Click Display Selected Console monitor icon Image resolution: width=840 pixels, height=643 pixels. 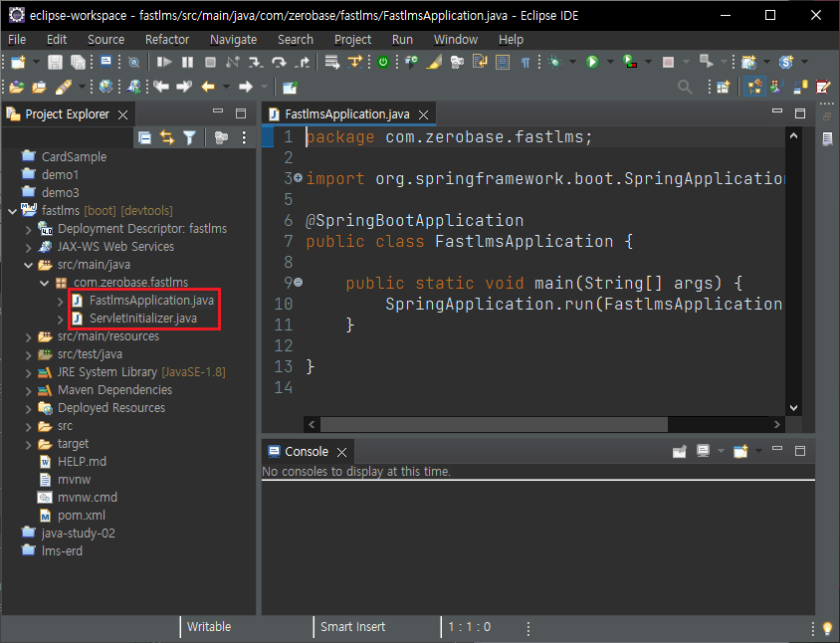pyautogui.click(x=703, y=451)
